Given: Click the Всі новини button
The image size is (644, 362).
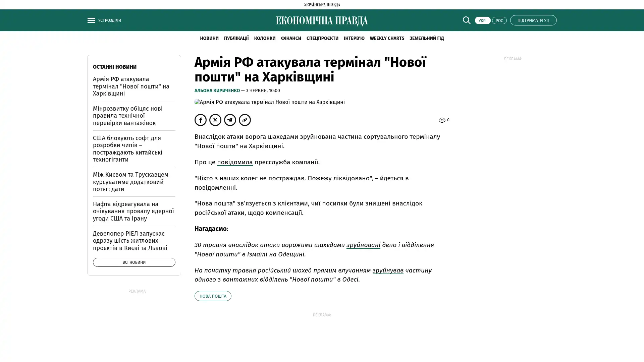Looking at the screenshot, I should (x=134, y=262).
